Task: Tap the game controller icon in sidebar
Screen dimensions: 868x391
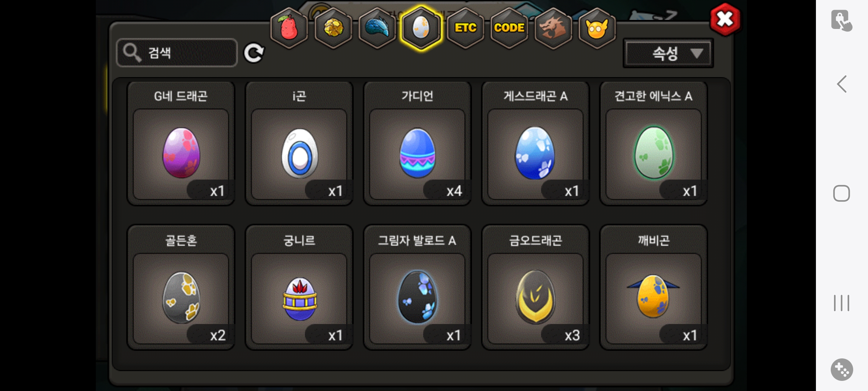Action: 842,370
